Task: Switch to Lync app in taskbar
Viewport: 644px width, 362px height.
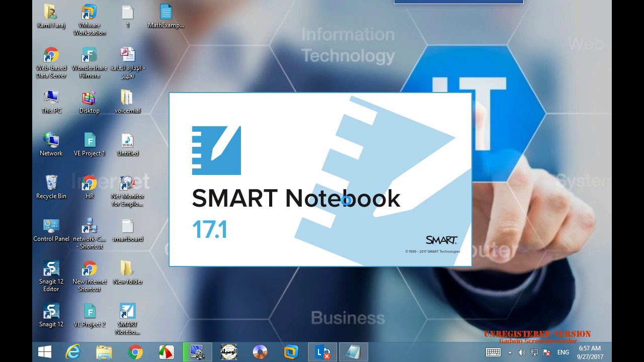Action: [323, 352]
